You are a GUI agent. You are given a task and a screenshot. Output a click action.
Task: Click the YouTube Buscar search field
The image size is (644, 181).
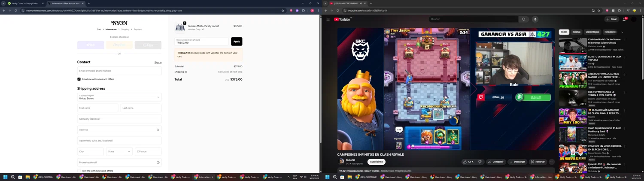tap(474, 19)
